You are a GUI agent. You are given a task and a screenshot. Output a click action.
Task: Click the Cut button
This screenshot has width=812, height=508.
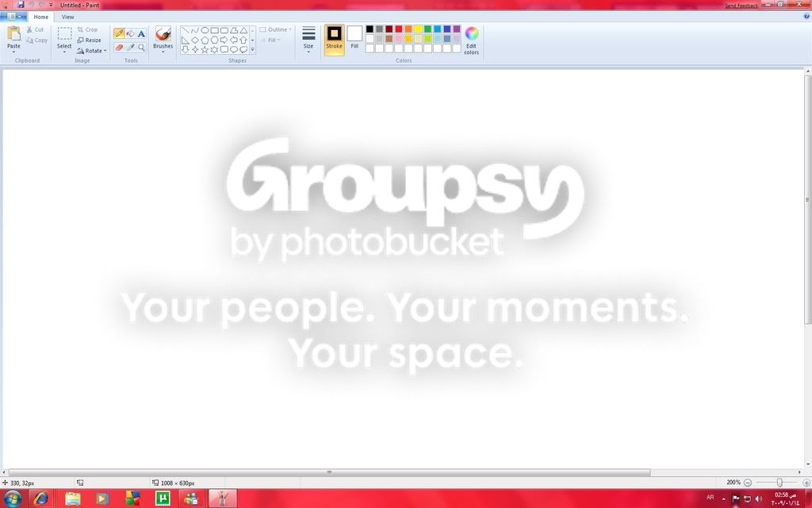click(35, 29)
